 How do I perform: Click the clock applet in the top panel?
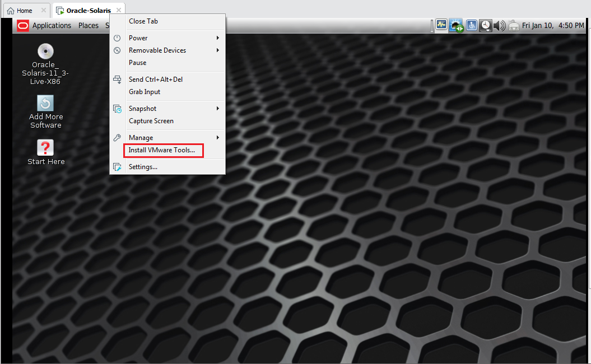(x=485, y=25)
